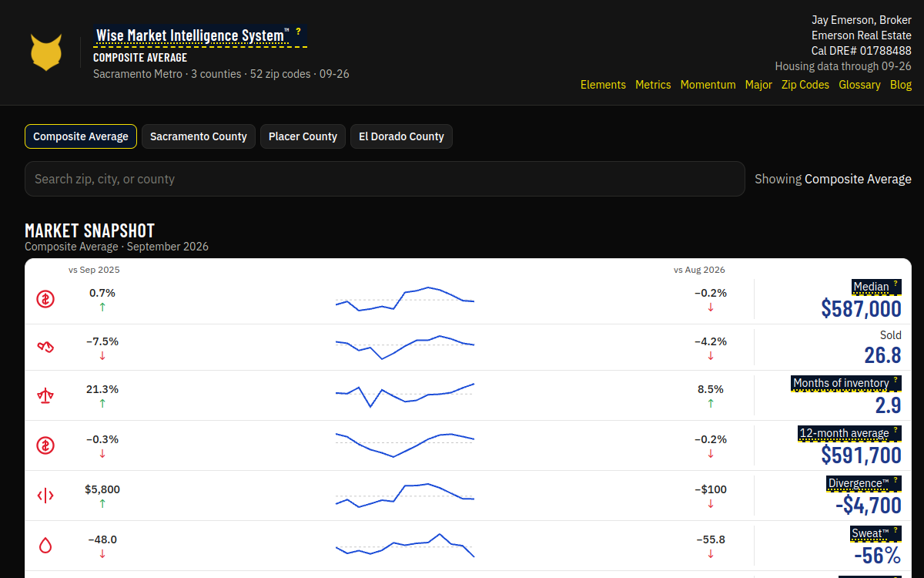Switch to Sacramento County tab
This screenshot has height=578, width=924.
click(199, 136)
